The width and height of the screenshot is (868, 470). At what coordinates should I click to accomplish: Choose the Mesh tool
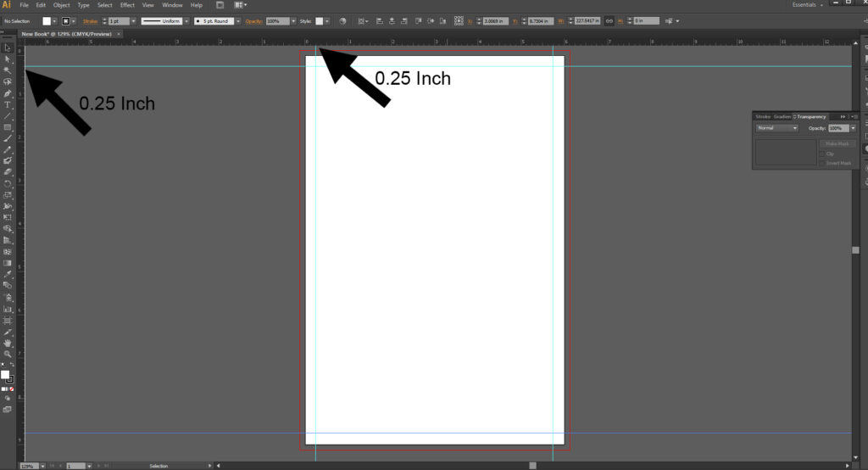coord(7,252)
